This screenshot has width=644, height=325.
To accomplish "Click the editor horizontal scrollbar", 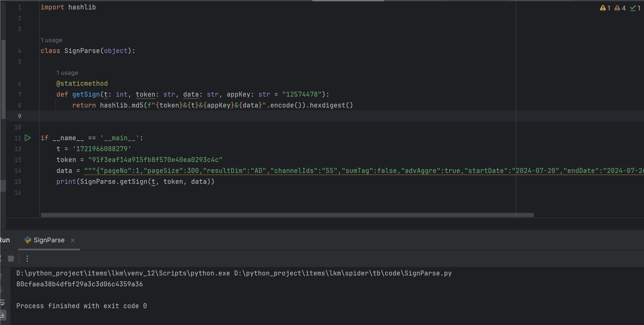I will coord(287,215).
